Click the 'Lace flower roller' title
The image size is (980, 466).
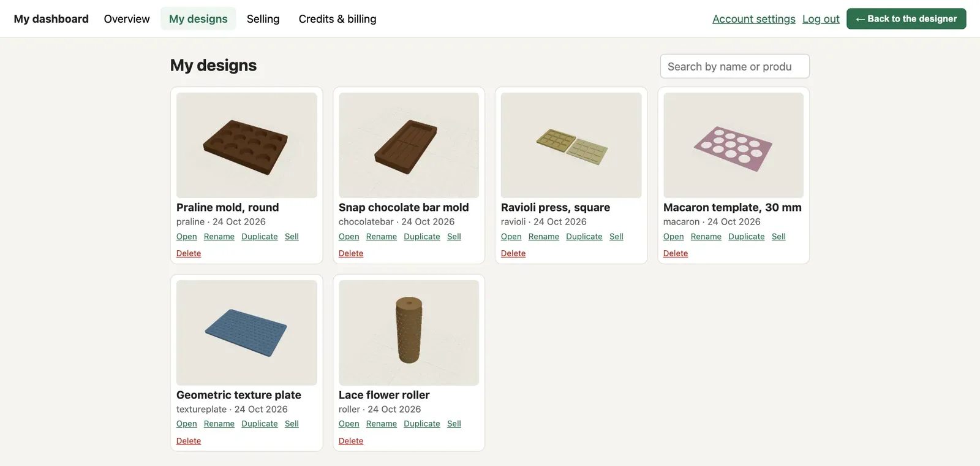384,395
